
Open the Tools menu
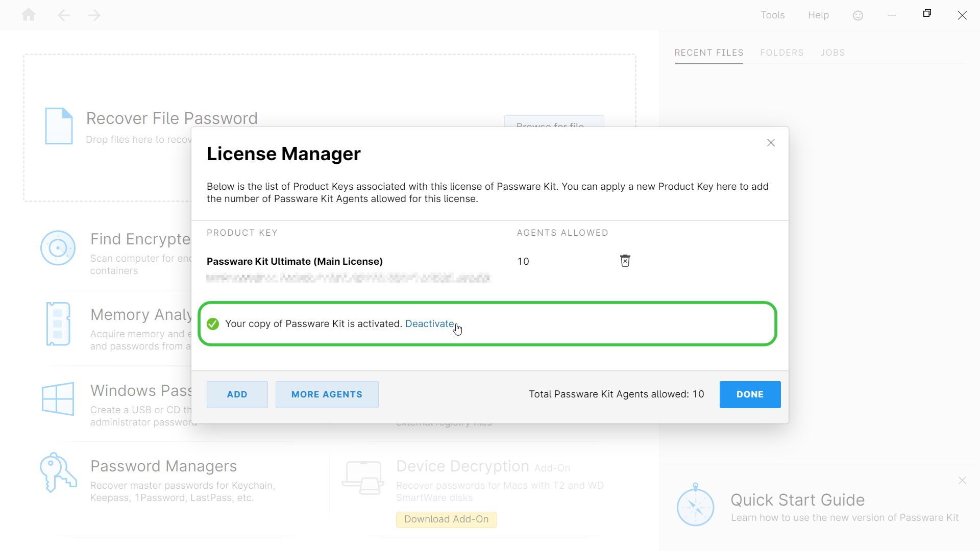click(x=772, y=15)
